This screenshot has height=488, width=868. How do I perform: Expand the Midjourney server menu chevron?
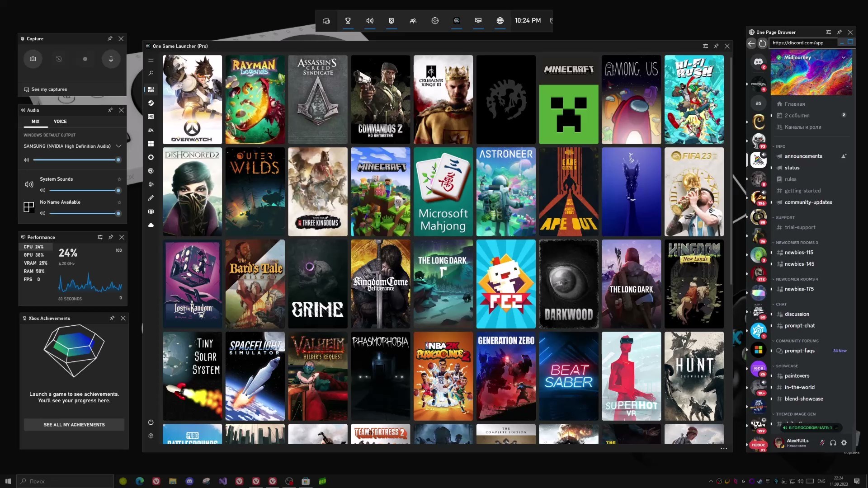(844, 57)
